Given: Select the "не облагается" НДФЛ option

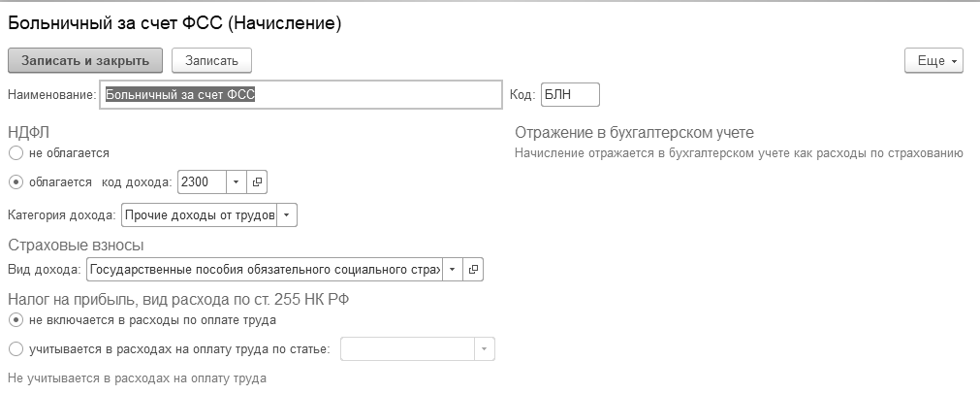Looking at the screenshot, I should tap(16, 153).
